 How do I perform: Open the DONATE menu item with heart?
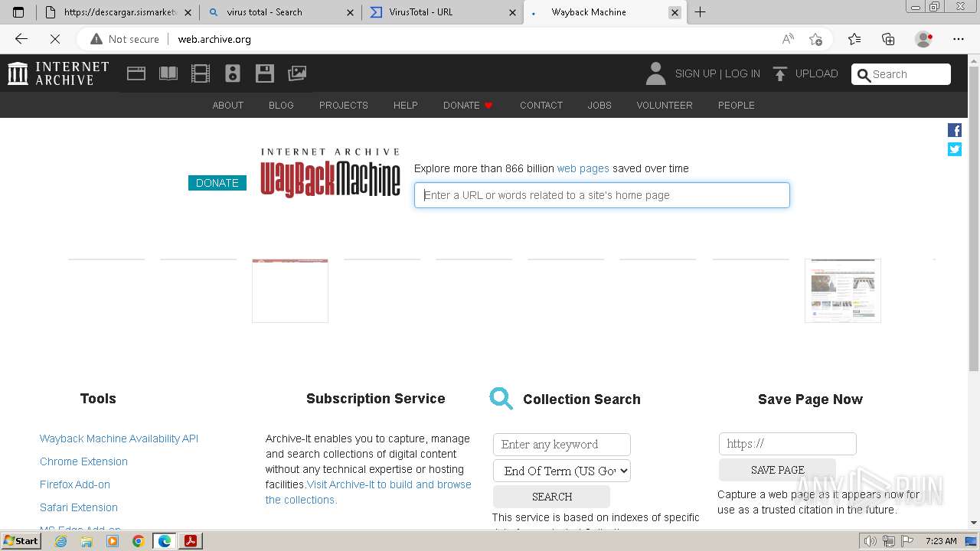tap(468, 106)
